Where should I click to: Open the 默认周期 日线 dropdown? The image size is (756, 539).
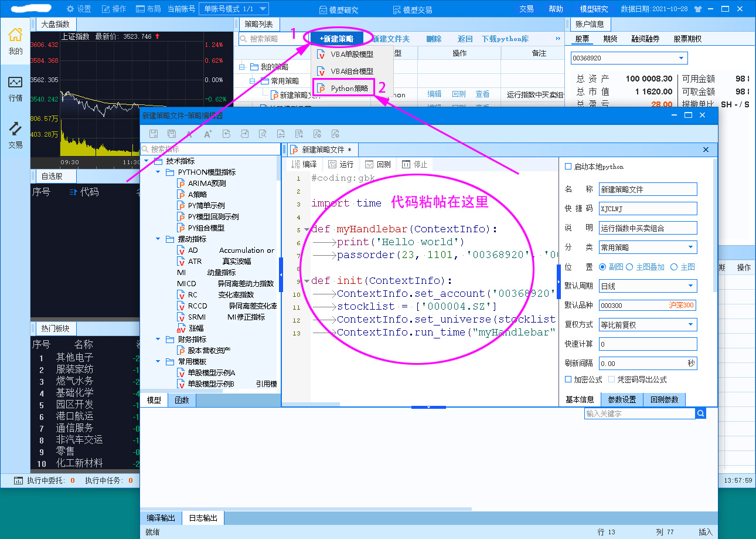pyautogui.click(x=648, y=286)
